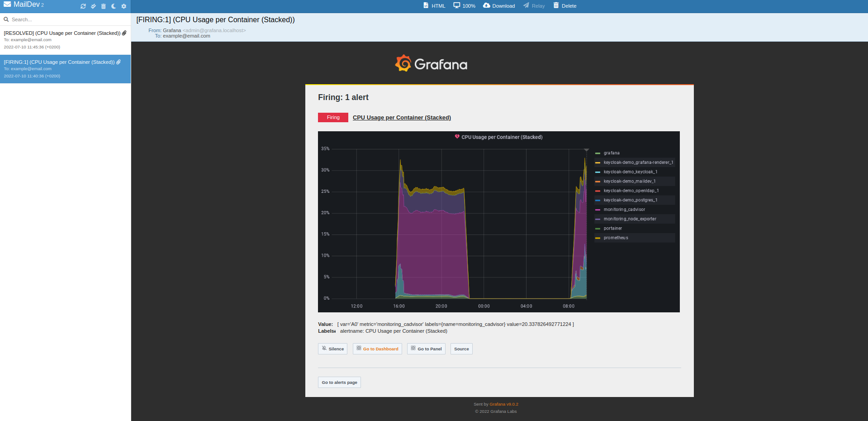
Task: Click attachment paperclip on RESOLVED email
Action: click(x=124, y=33)
